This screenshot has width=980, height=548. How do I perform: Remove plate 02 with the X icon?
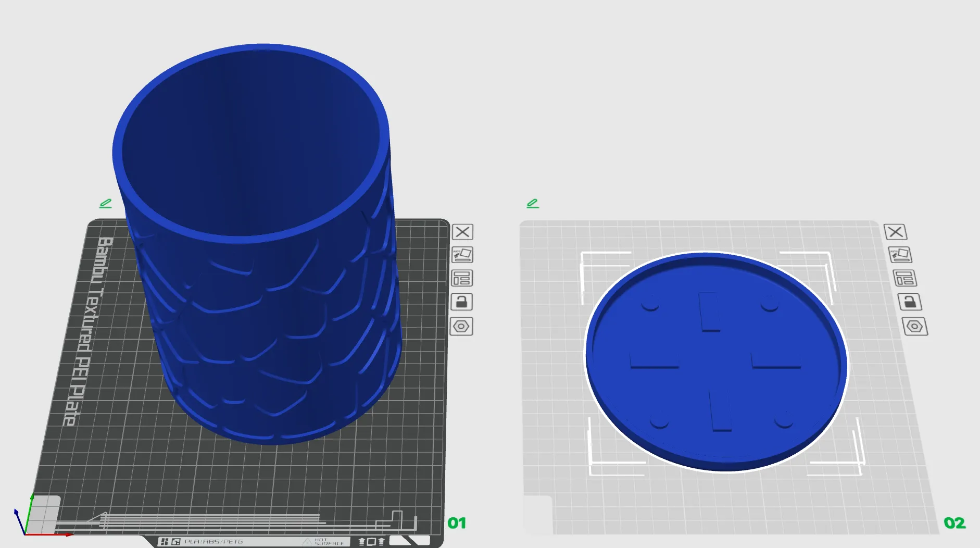[895, 232]
